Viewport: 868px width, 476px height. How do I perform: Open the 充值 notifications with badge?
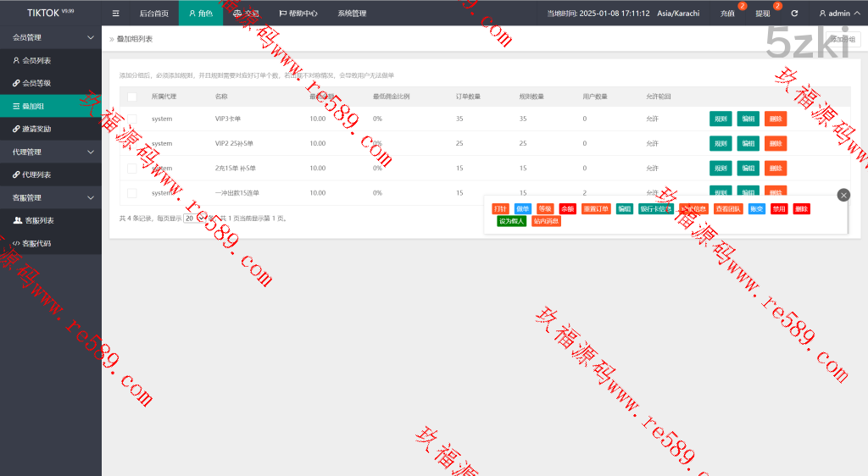(727, 14)
